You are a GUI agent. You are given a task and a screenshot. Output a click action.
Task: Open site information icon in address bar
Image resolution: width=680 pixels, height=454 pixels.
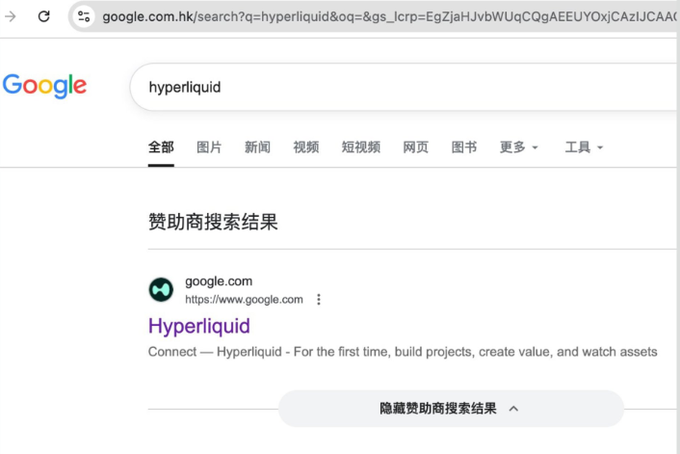coord(84,16)
